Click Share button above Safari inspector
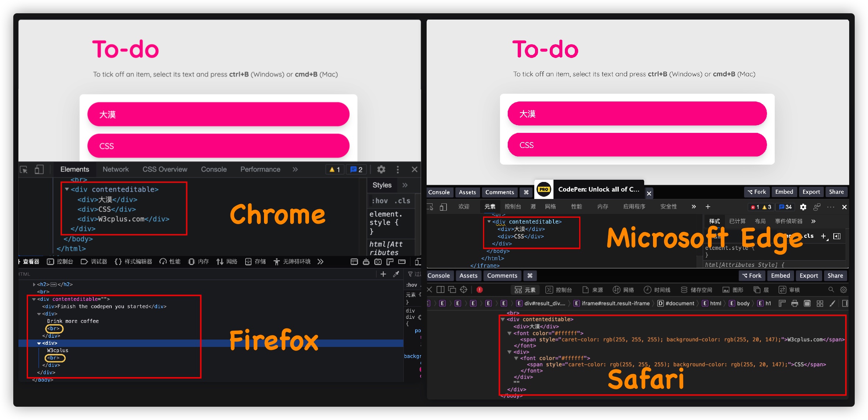868x420 pixels. pyautogui.click(x=835, y=276)
